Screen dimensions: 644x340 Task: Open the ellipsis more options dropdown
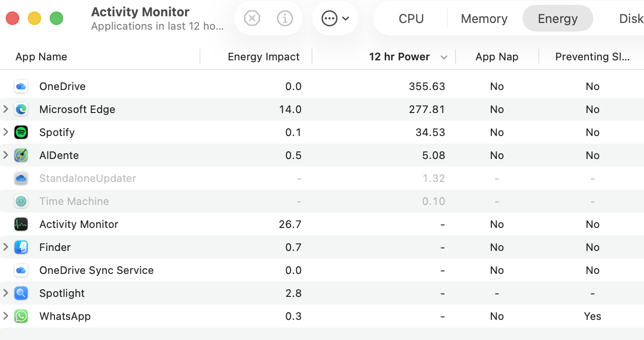point(335,19)
